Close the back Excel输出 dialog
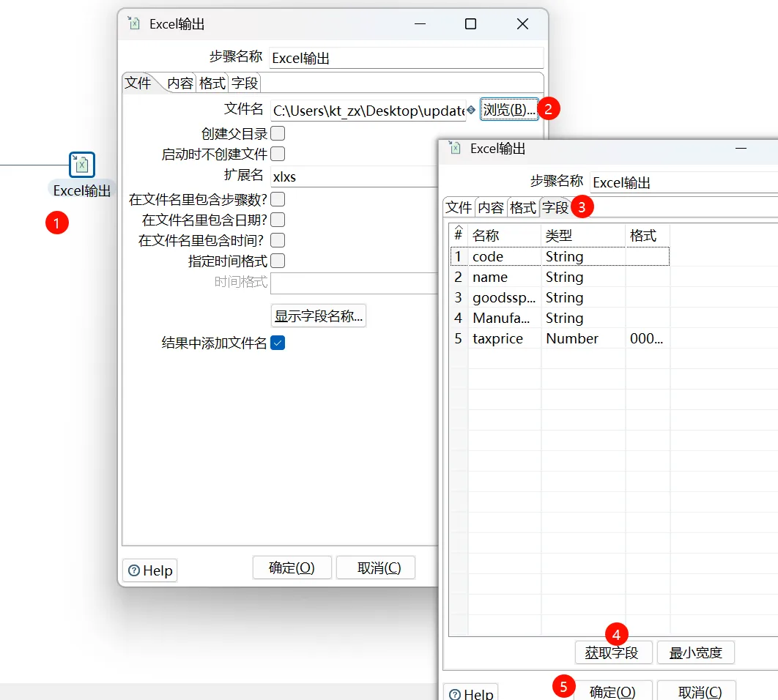Image resolution: width=778 pixels, height=700 pixels. (x=522, y=24)
